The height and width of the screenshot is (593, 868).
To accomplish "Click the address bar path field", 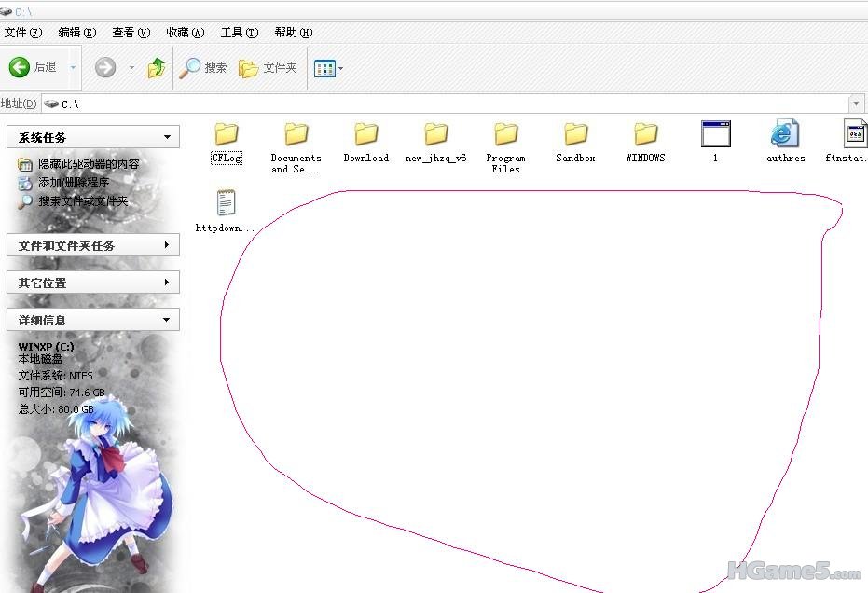I will click(x=448, y=103).
